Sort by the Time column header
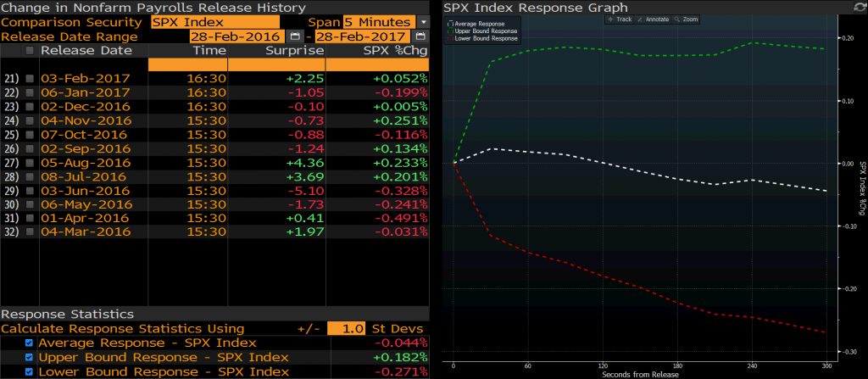The image size is (868, 379). pyautogui.click(x=209, y=50)
